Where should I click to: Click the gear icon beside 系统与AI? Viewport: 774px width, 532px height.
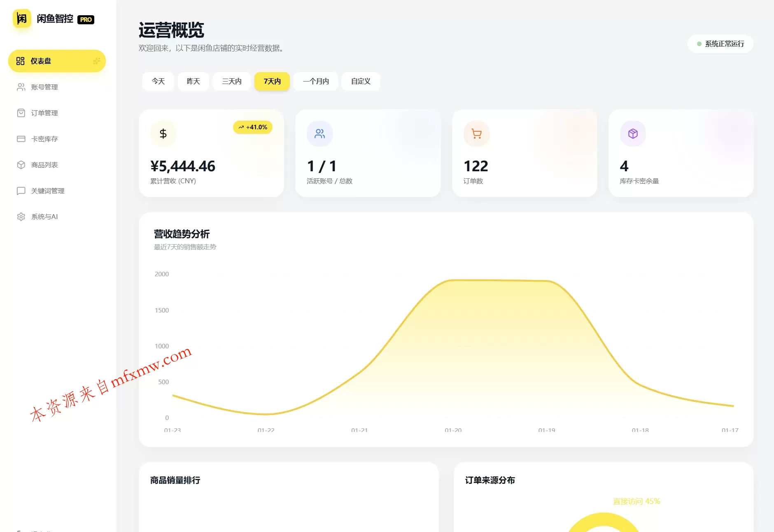pyautogui.click(x=21, y=217)
